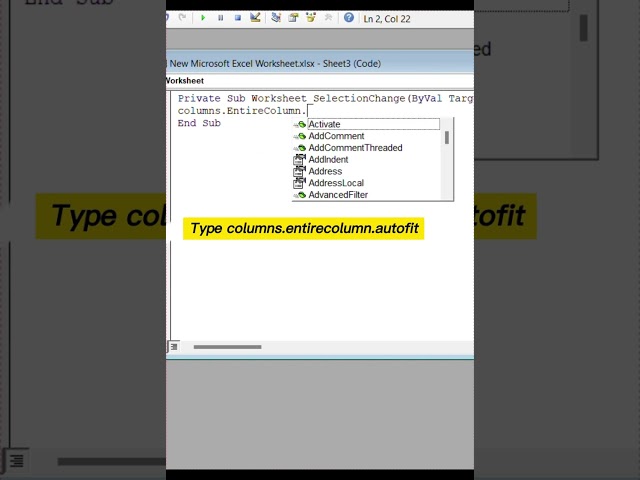Image resolution: width=640 pixels, height=480 pixels.
Task: Open Properties Window toolbar icon
Action: pyautogui.click(x=293, y=18)
